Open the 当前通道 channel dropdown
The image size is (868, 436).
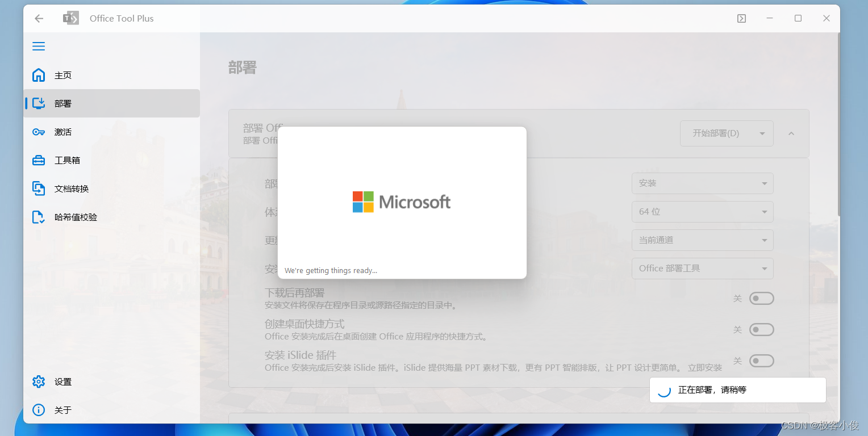[x=702, y=240]
